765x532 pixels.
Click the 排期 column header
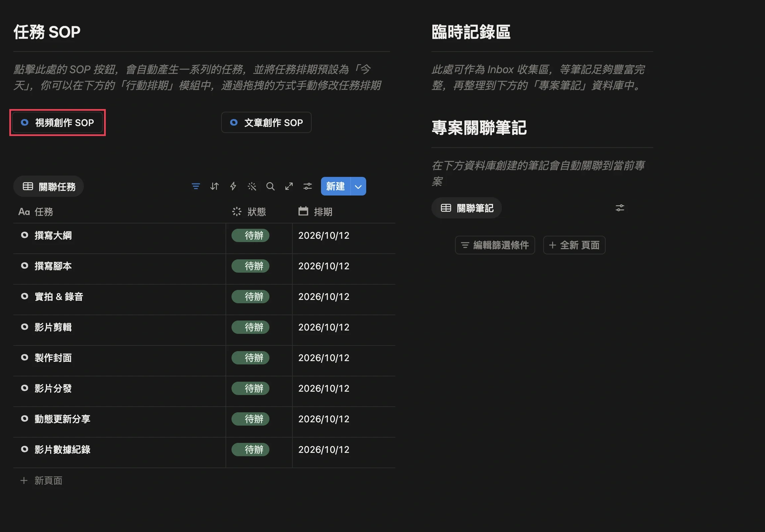[x=315, y=212]
